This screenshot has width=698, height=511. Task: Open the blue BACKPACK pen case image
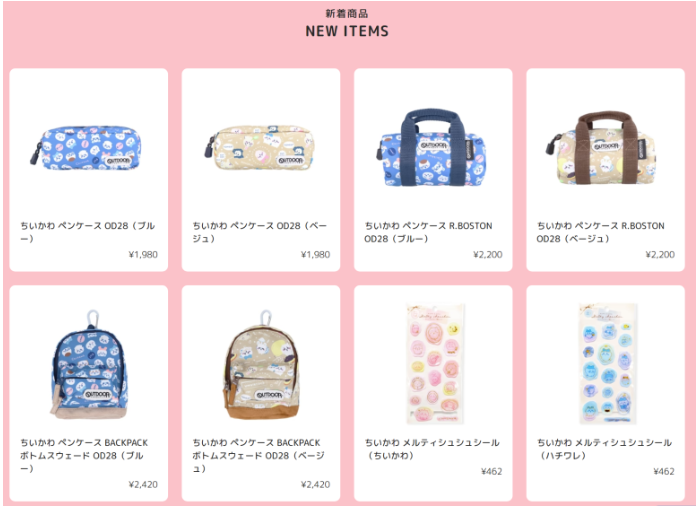click(89, 365)
